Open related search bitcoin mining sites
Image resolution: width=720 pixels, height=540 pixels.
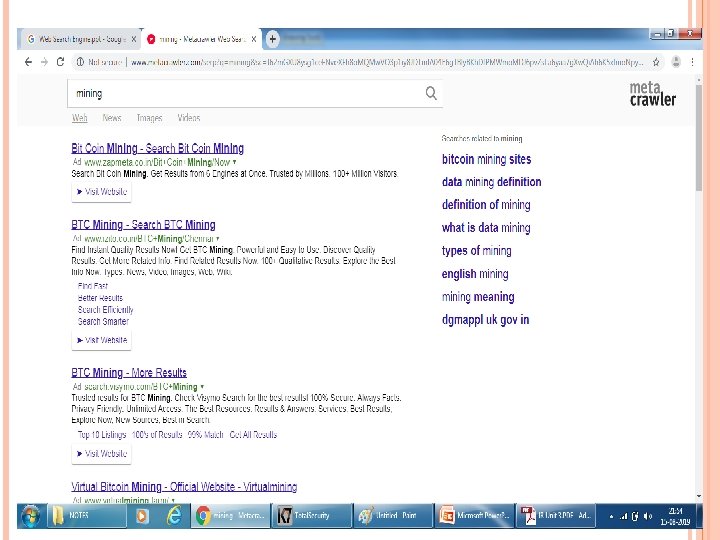pyautogui.click(x=486, y=159)
